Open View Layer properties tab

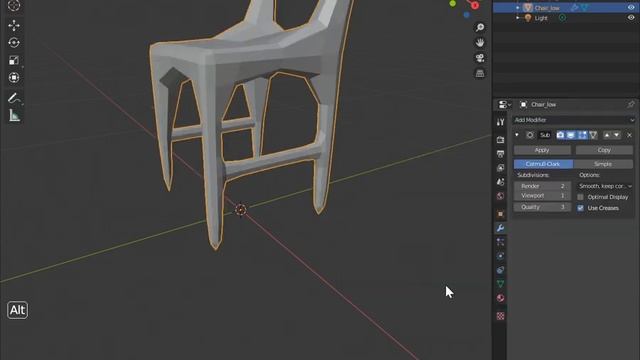click(500, 168)
